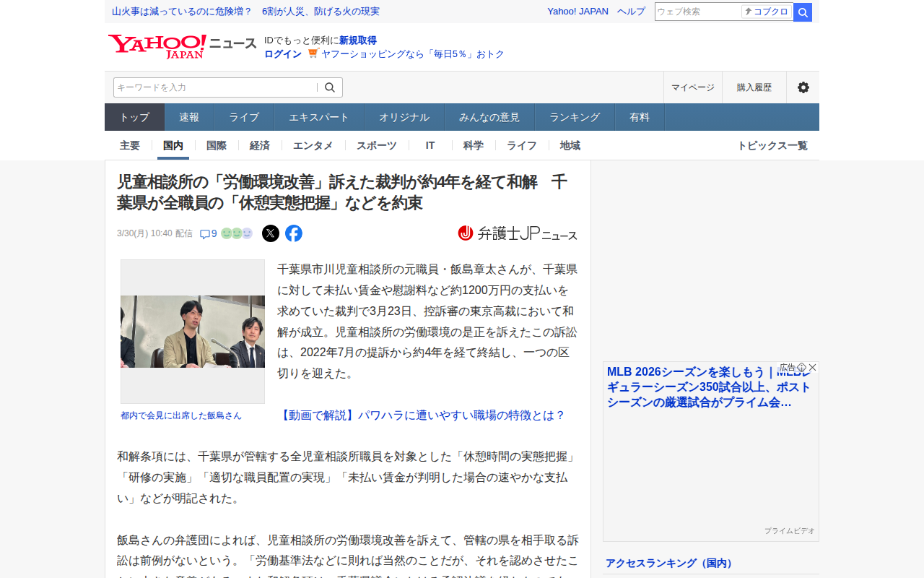Click the keyword search magnifier icon
The width and height of the screenshot is (924, 578).
pyautogui.click(x=330, y=87)
